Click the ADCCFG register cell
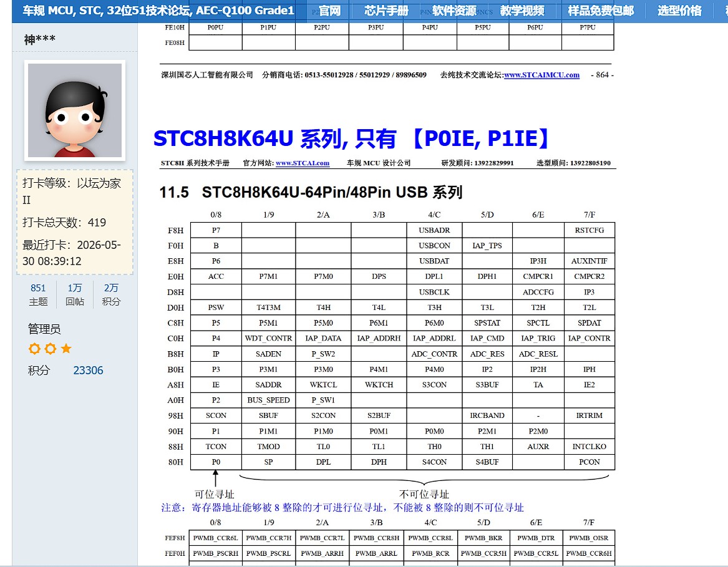The height and width of the screenshot is (567, 728). click(x=538, y=292)
